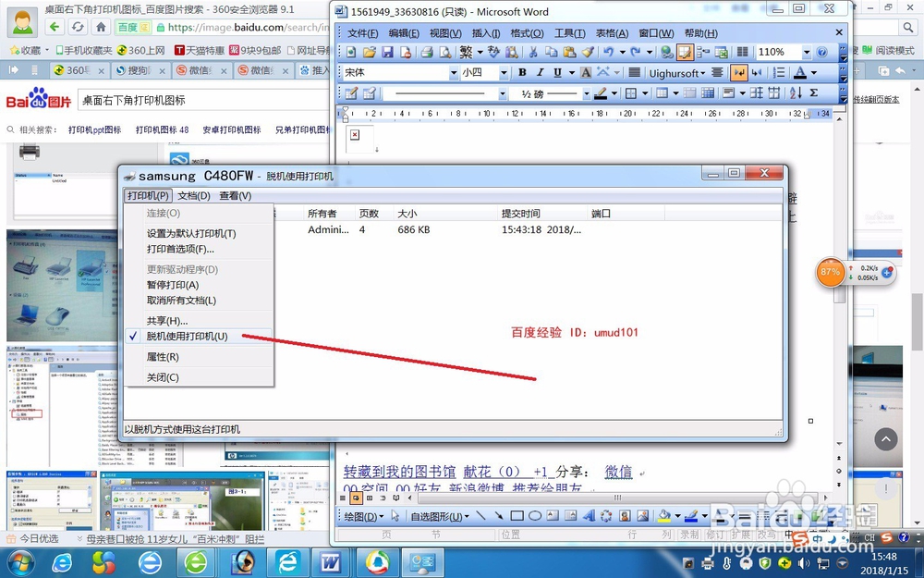The width and height of the screenshot is (924, 578).
Task: Toggle character shading A button
Action: click(586, 72)
